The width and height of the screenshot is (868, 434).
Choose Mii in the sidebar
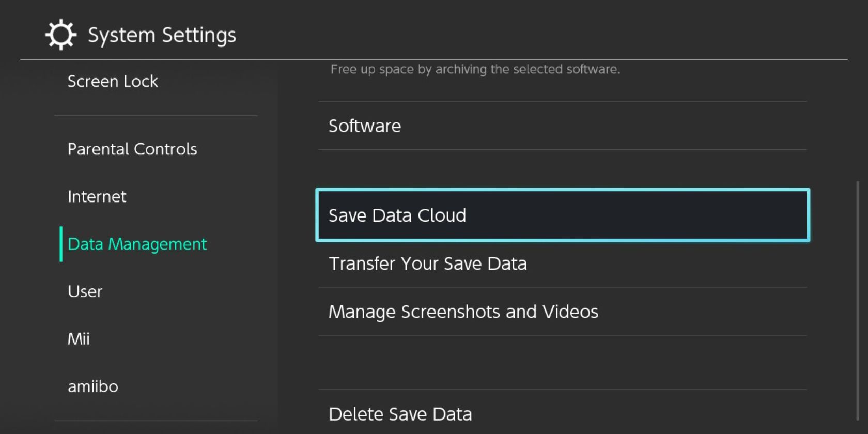79,339
